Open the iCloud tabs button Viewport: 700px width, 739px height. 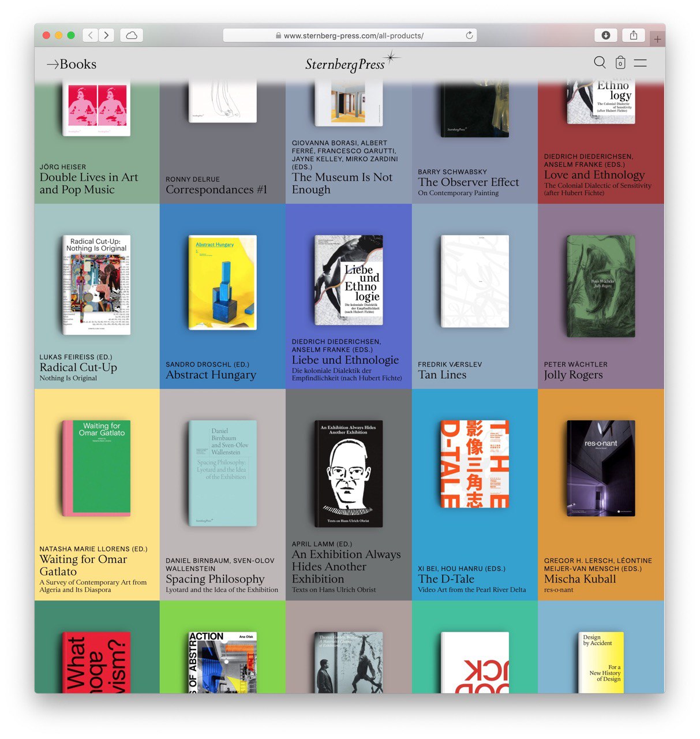[132, 35]
